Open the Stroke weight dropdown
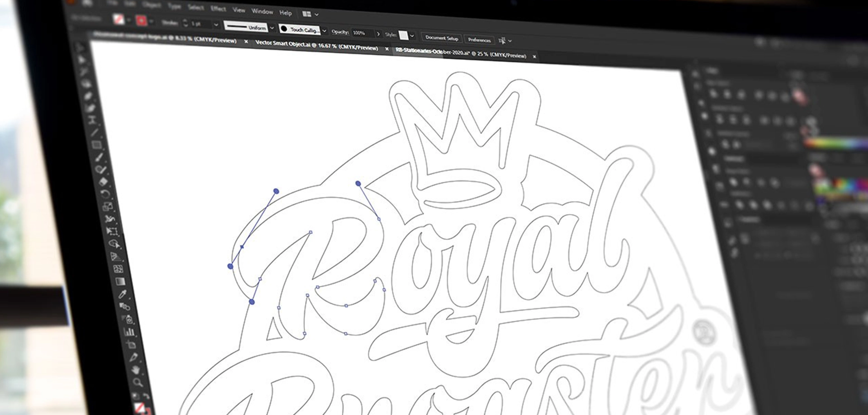Viewport: 868px width, 415px height. coord(216,24)
